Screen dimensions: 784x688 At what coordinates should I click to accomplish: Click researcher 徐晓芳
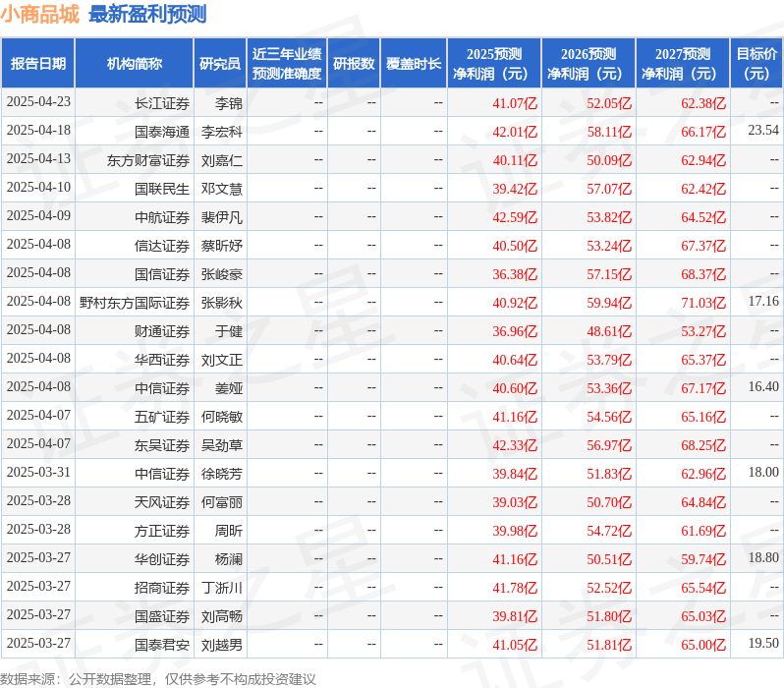click(x=222, y=475)
